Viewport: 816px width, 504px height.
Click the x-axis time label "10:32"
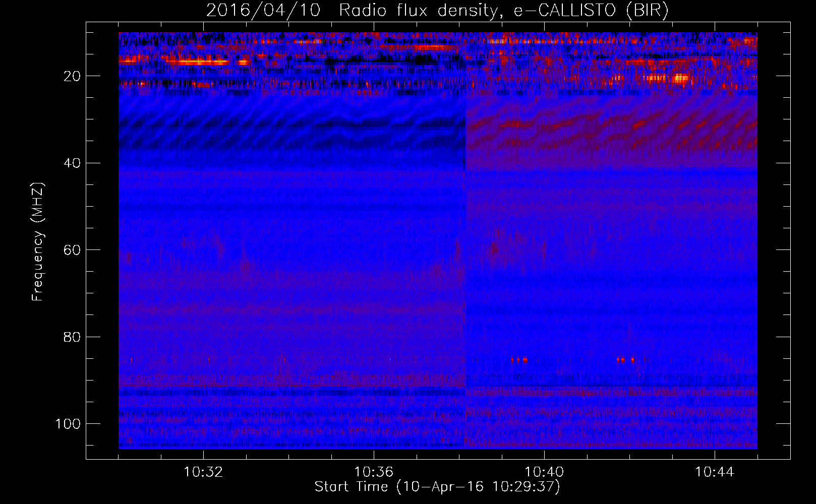203,472
